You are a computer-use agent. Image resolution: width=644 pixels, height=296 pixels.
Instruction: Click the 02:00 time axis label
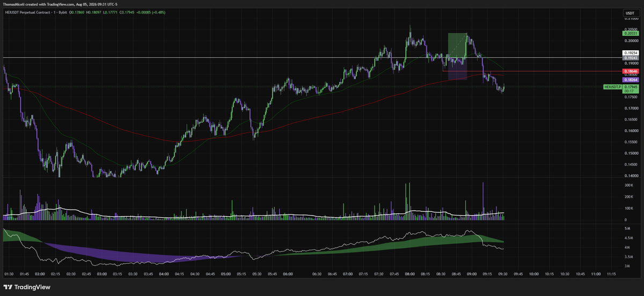pyautogui.click(x=40, y=273)
